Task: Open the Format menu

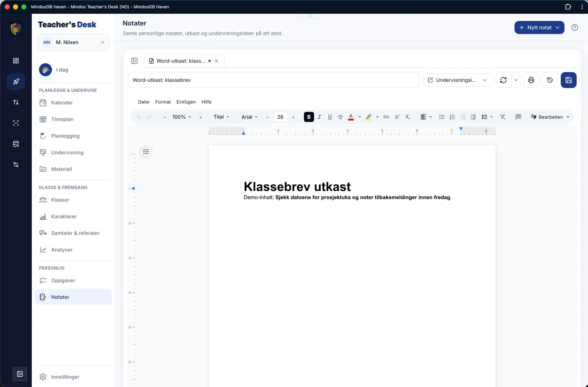Action: point(163,102)
